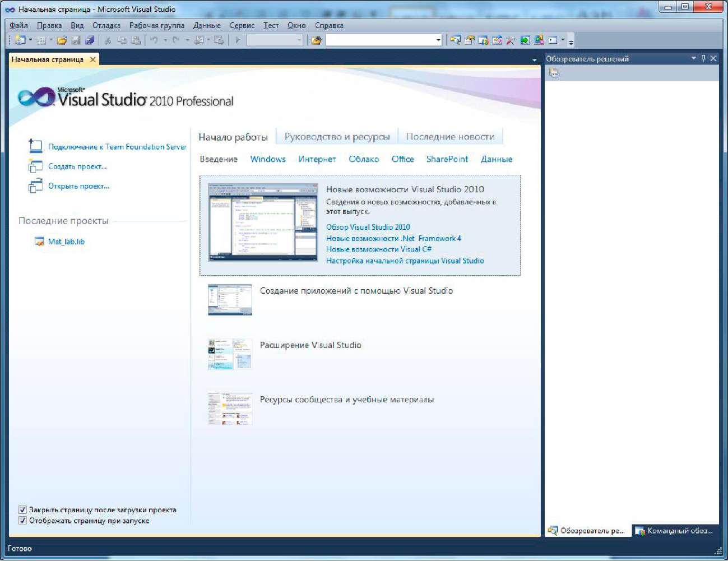728x561 pixels.
Task: Open the active documents list dropdown arrow
Action: coord(534,60)
